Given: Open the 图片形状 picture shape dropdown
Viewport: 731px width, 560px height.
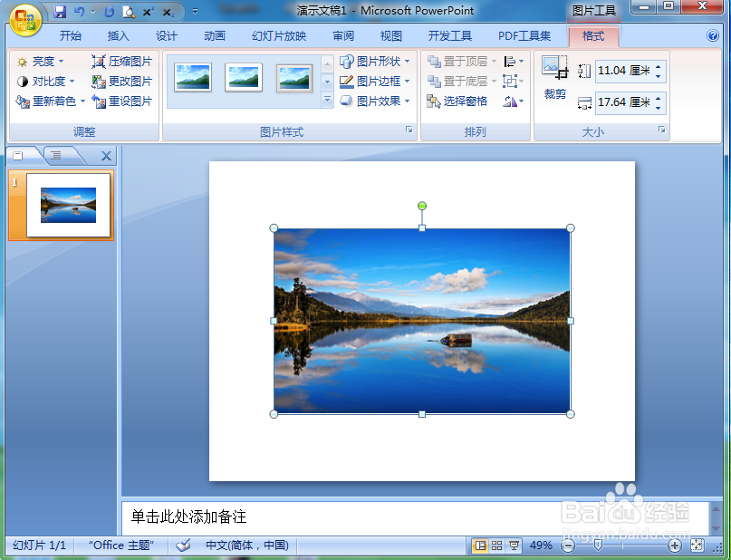Looking at the screenshot, I should (x=374, y=62).
